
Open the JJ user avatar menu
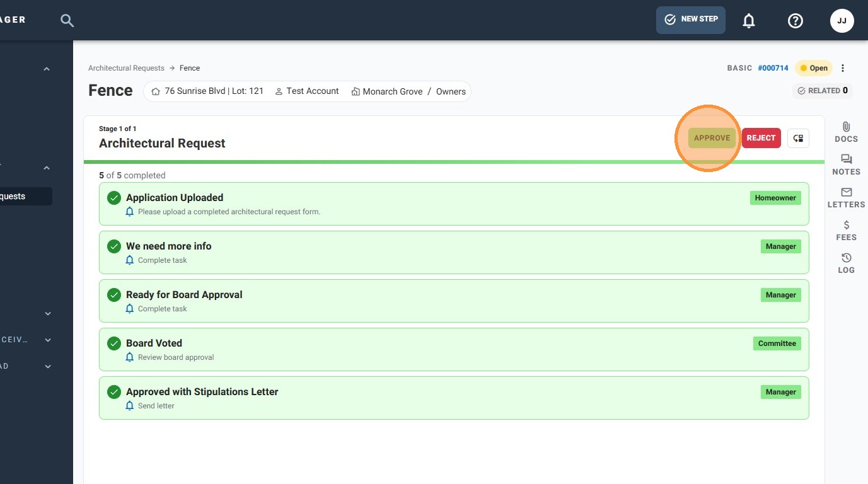[x=842, y=21]
